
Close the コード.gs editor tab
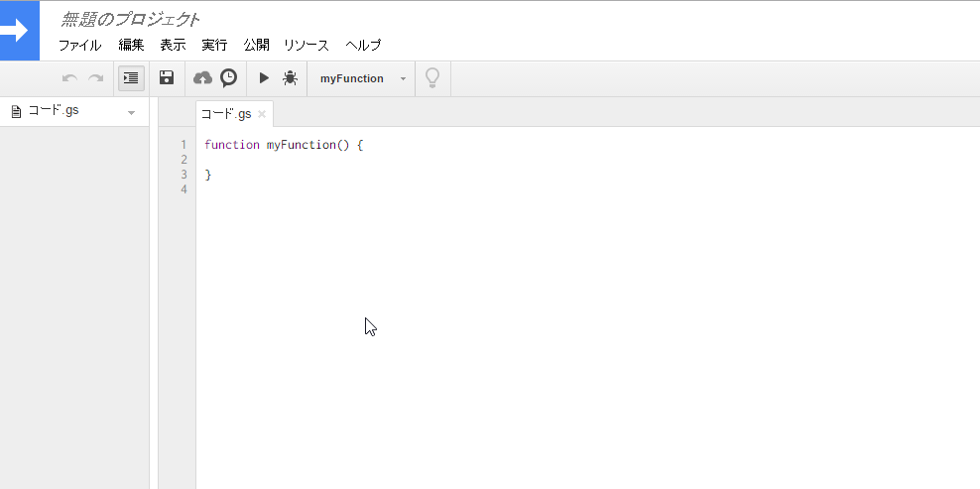coord(262,114)
